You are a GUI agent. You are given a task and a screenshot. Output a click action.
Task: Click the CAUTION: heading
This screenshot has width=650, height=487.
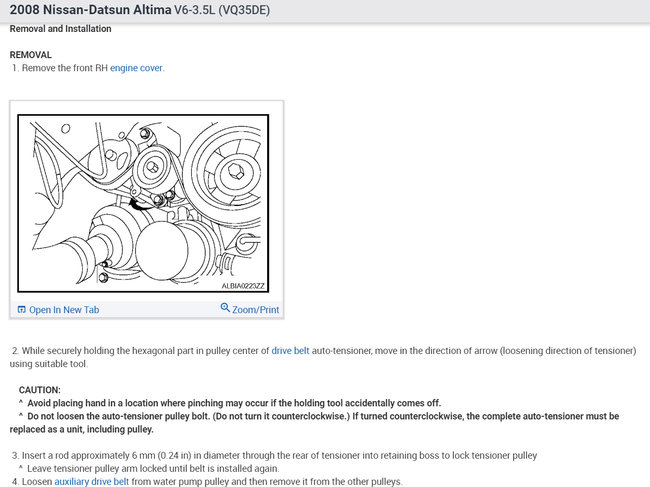pyautogui.click(x=39, y=390)
